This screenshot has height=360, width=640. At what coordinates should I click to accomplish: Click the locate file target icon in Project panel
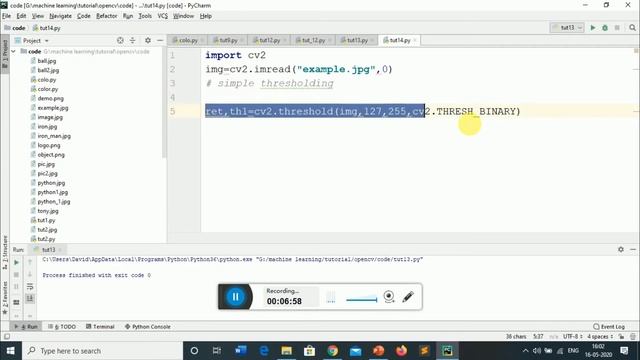point(120,40)
